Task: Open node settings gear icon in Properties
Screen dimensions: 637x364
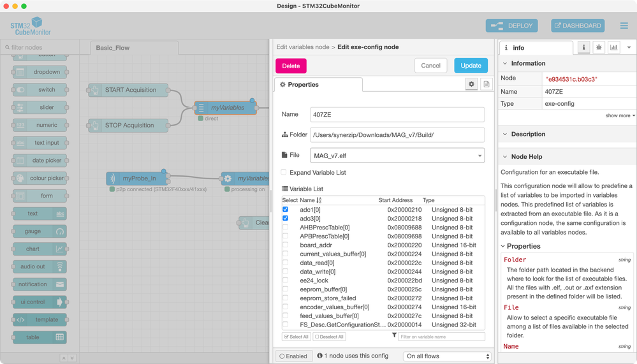Action: point(471,84)
